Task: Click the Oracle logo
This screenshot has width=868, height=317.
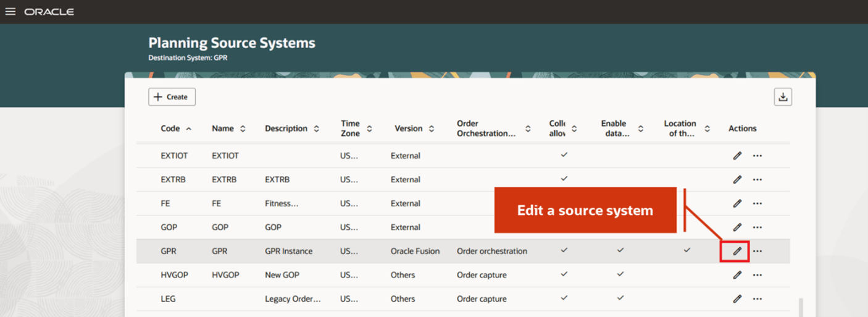Action: [49, 12]
